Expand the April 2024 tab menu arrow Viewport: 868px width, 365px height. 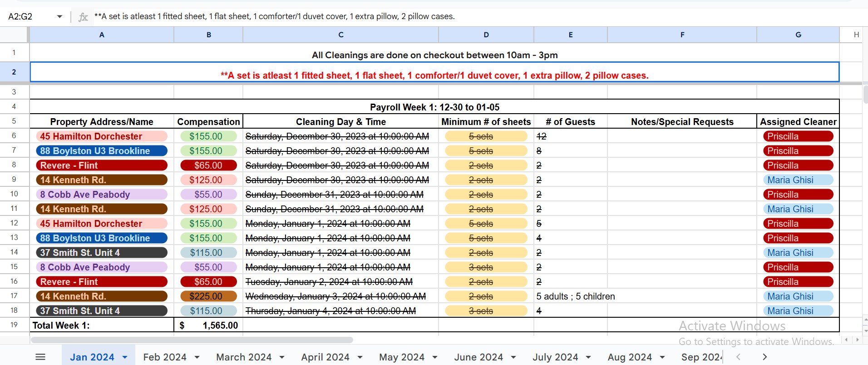click(360, 357)
